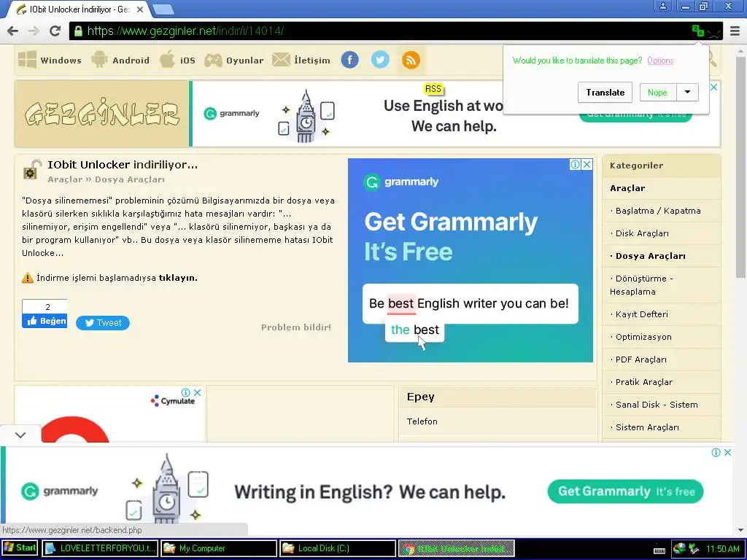This screenshot has width=747, height=560.
Task: Click the Get Grammarly It's free button
Action: tap(625, 491)
